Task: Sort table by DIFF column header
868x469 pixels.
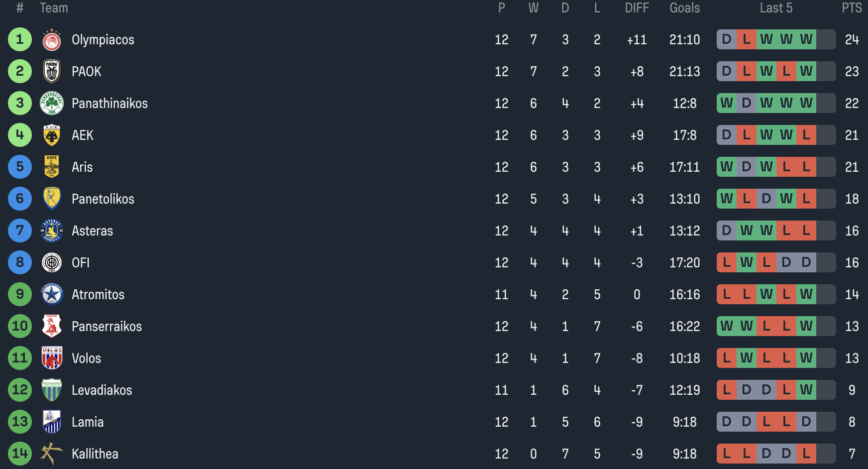Action: 637,8
